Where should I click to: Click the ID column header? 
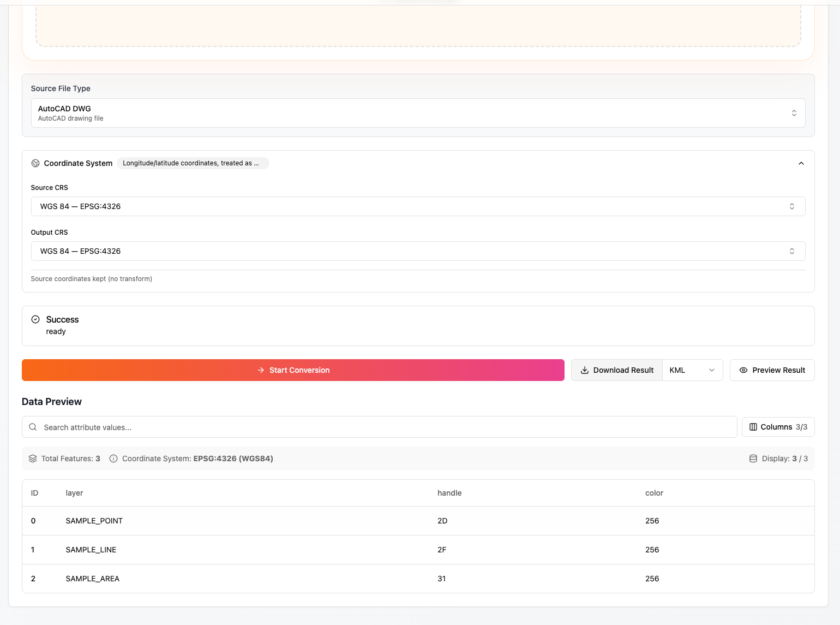coord(34,493)
